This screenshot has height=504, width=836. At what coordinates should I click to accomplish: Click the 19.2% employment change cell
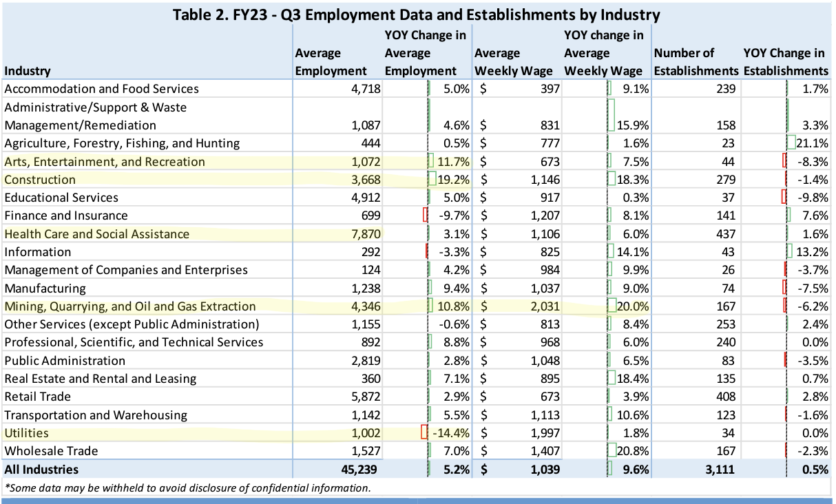(x=453, y=180)
